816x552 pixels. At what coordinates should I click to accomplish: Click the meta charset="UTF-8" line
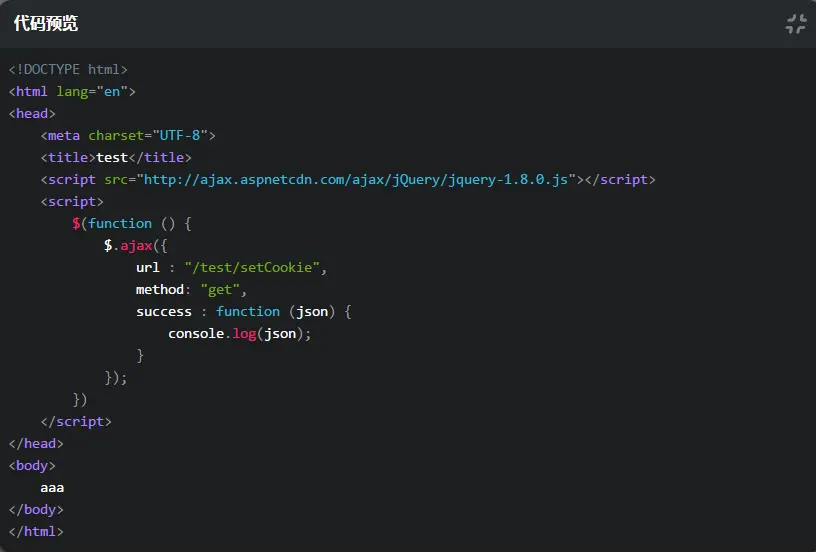(128, 135)
